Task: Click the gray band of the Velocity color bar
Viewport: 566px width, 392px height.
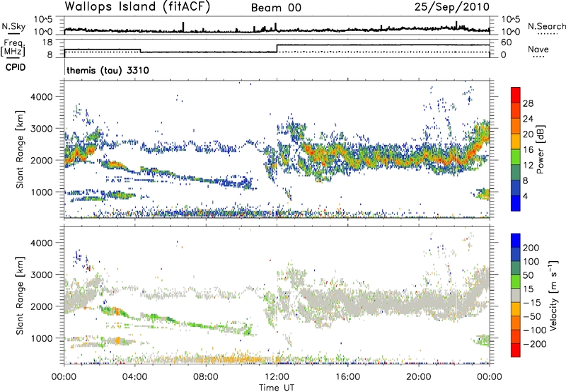Action: pos(515,296)
